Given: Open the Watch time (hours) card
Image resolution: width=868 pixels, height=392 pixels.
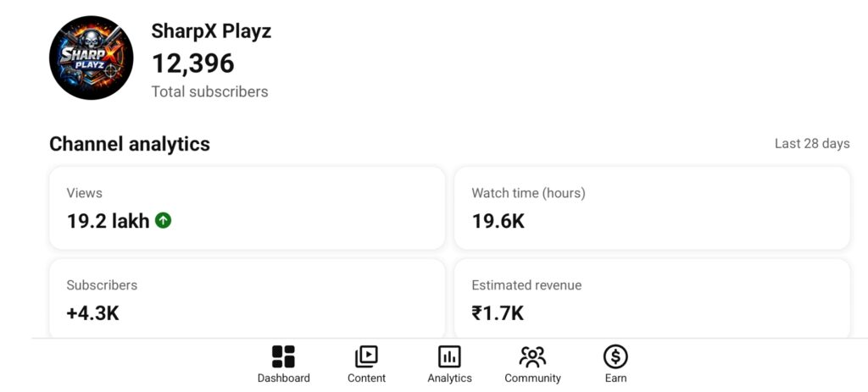Looking at the screenshot, I should [652, 208].
